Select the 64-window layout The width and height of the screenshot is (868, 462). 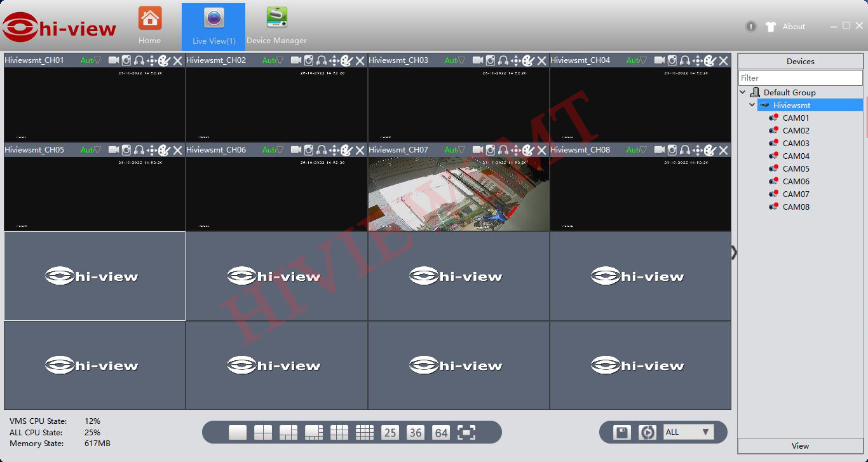click(x=441, y=433)
